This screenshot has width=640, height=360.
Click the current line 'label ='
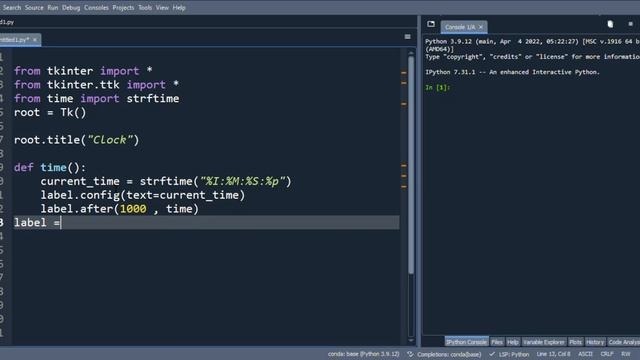(206, 222)
